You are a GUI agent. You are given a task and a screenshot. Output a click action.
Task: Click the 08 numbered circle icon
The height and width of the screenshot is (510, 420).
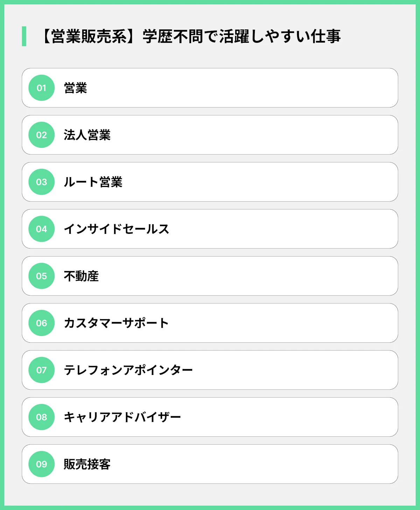41,417
